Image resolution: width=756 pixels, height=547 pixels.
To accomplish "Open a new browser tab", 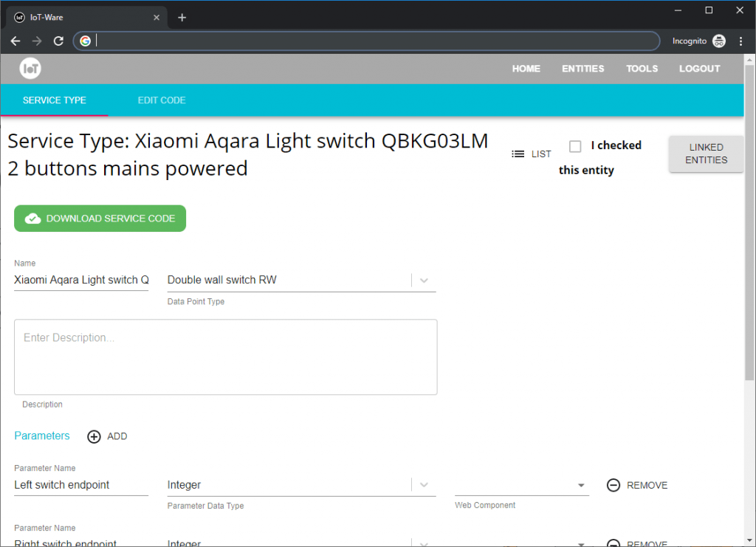I will (182, 18).
